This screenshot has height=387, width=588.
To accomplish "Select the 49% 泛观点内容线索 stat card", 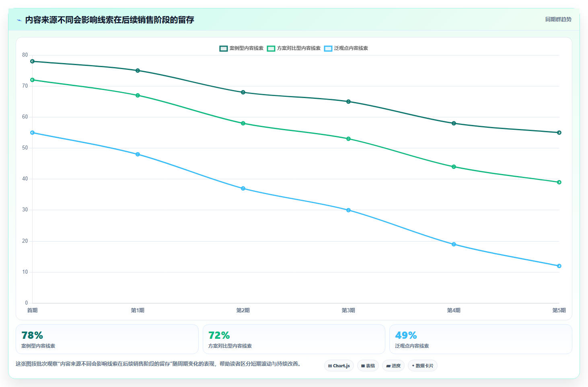I will pyautogui.click(x=481, y=339).
